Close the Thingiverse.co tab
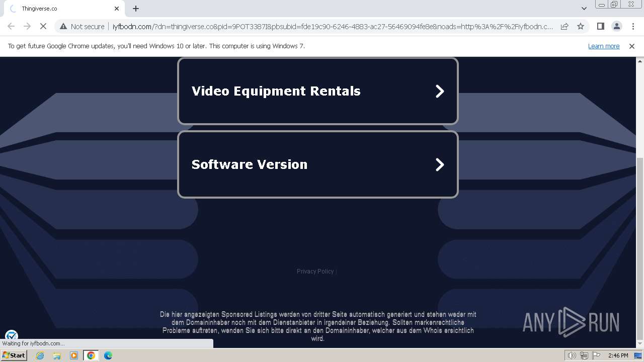Screen dimensions: 644x362 click(117, 9)
